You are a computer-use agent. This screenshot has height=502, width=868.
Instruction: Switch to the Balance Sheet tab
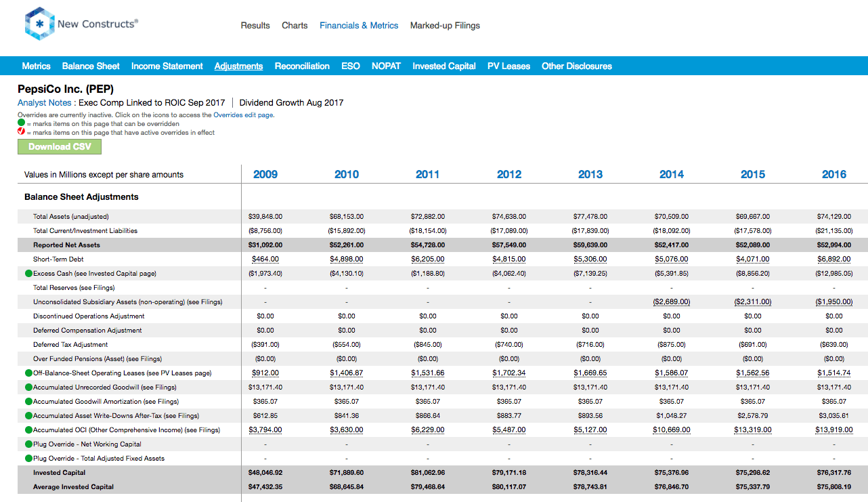(91, 66)
